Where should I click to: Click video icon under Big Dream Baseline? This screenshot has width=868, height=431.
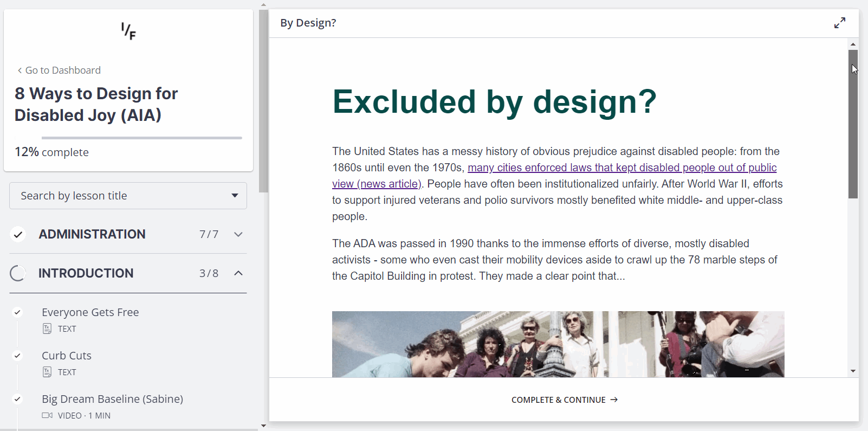point(47,415)
